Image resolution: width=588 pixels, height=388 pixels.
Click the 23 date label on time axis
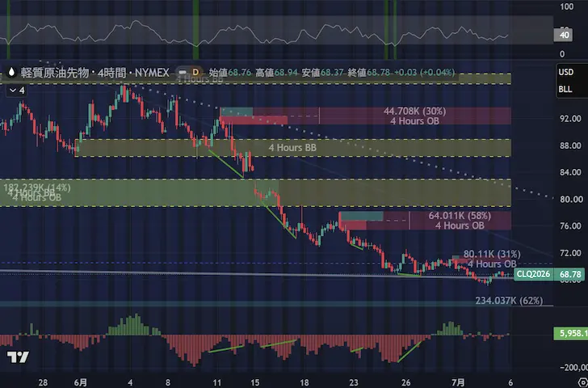(x=354, y=382)
